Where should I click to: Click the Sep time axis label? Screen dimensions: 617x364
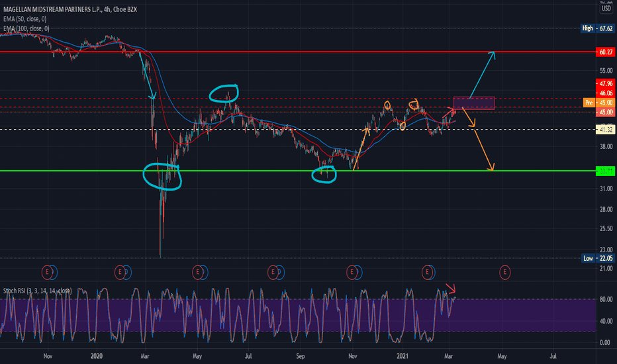[301, 356]
